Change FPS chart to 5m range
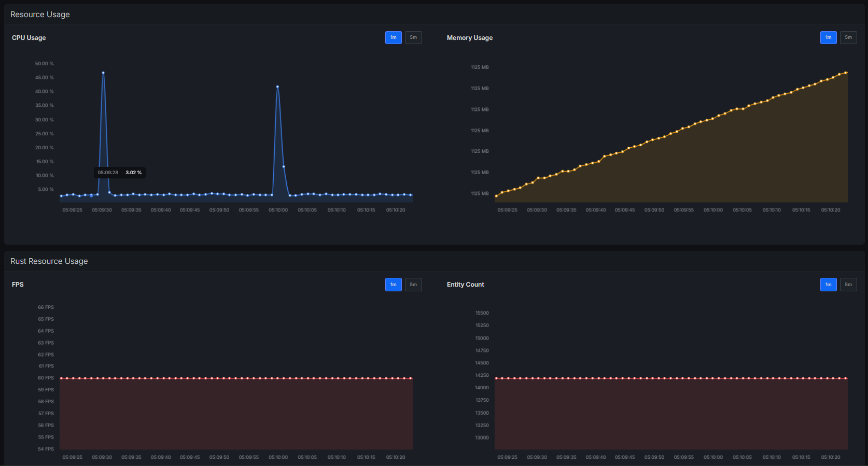 413,285
